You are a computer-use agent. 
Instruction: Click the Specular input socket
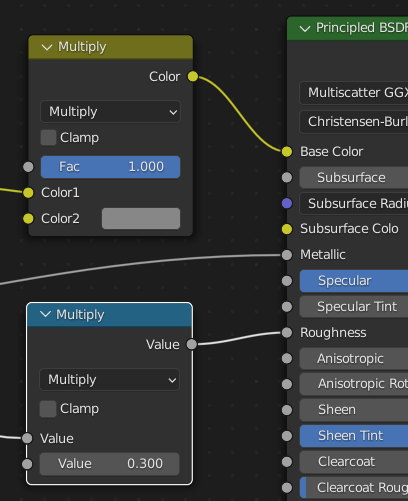coord(287,281)
